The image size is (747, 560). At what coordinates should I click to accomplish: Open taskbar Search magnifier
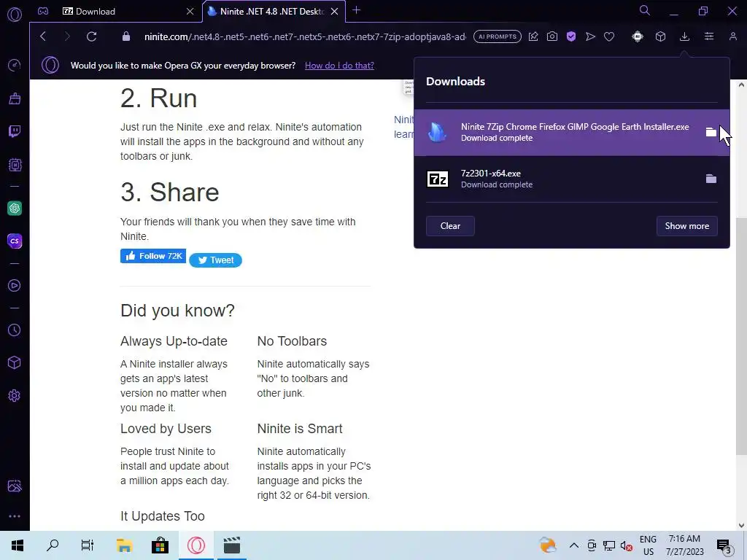[x=53, y=545]
